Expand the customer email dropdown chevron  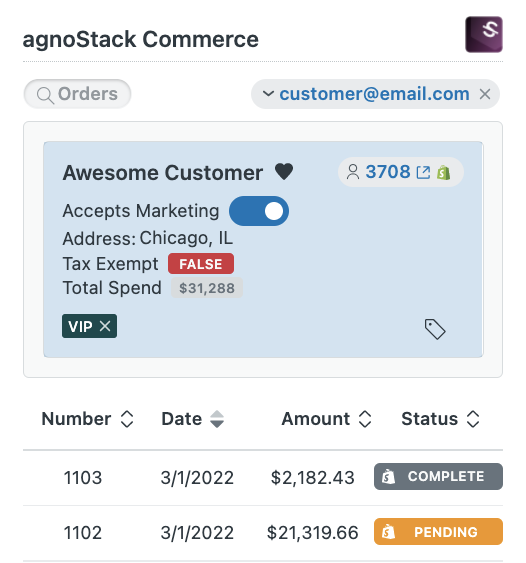[x=268, y=94]
